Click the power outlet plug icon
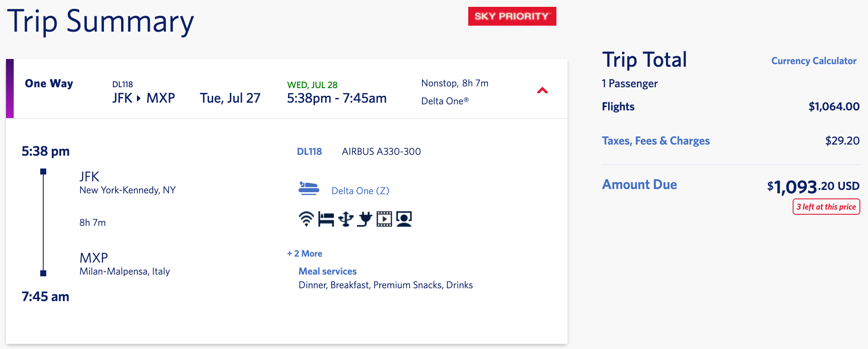 point(365,219)
